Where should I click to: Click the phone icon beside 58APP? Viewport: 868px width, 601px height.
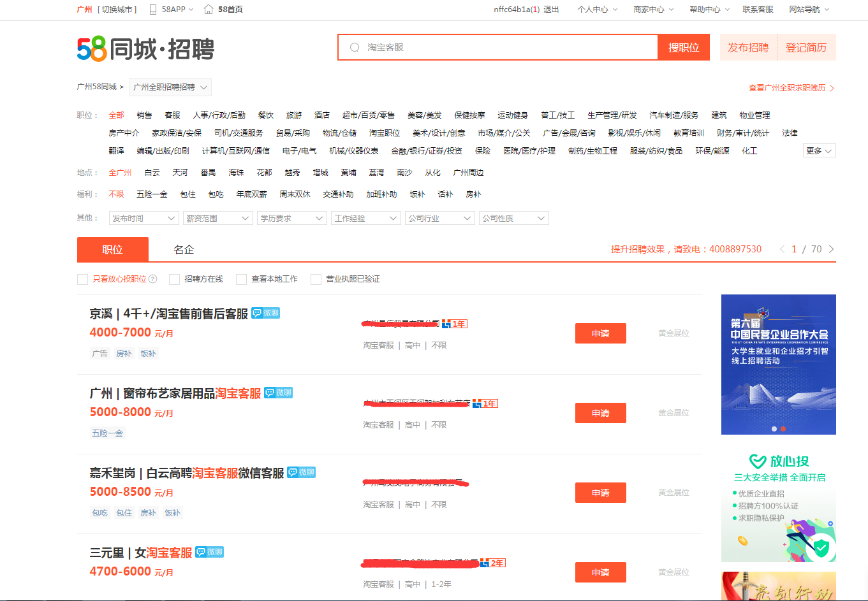153,10
